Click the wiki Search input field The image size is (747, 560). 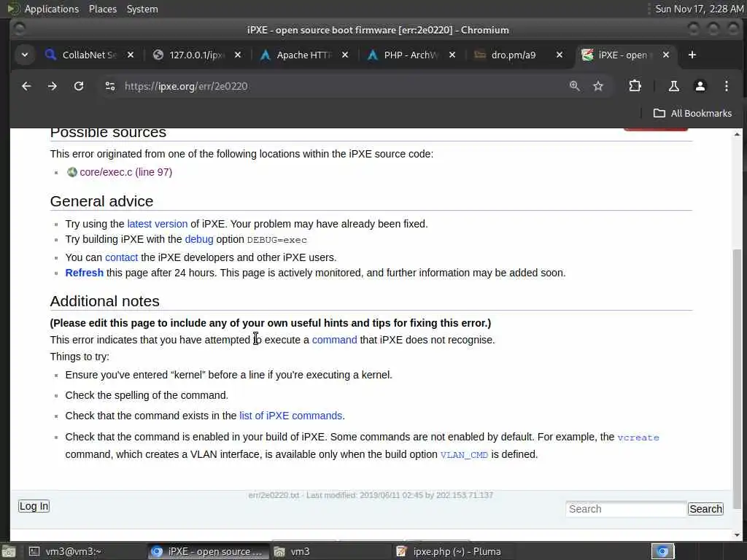click(626, 509)
